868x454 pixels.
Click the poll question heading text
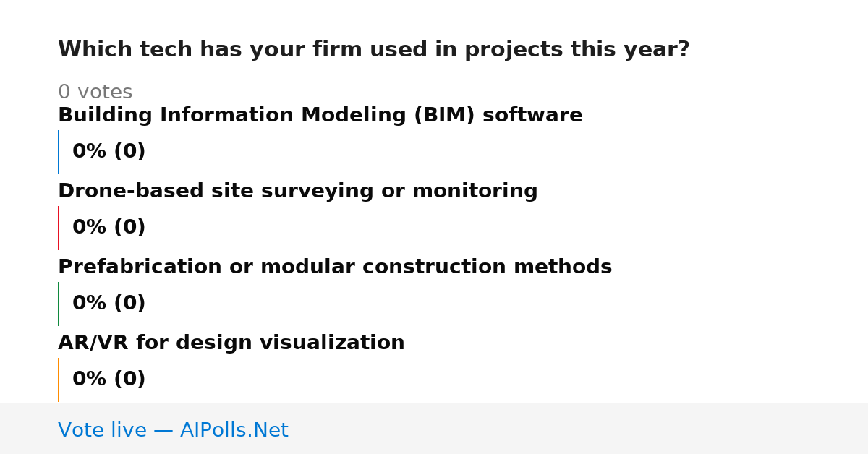point(373,50)
